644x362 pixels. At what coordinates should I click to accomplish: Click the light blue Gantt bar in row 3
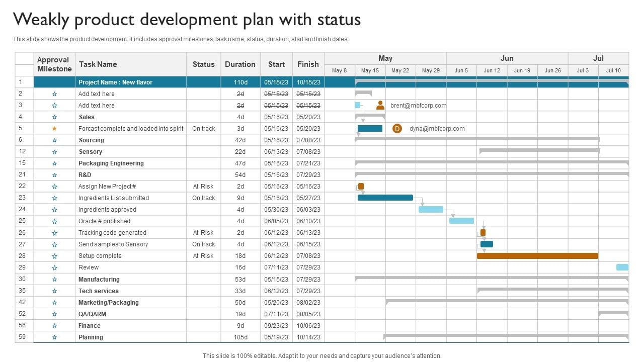pyautogui.click(x=358, y=105)
